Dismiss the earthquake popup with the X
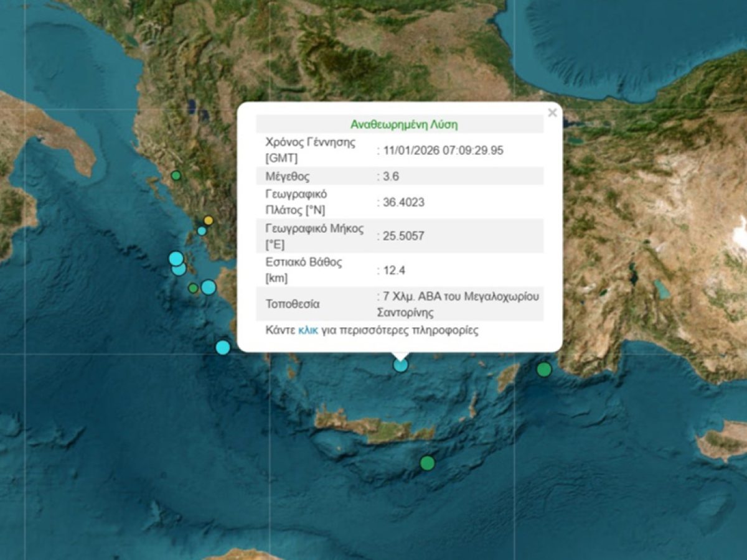This screenshot has height=560, width=747. (x=552, y=112)
